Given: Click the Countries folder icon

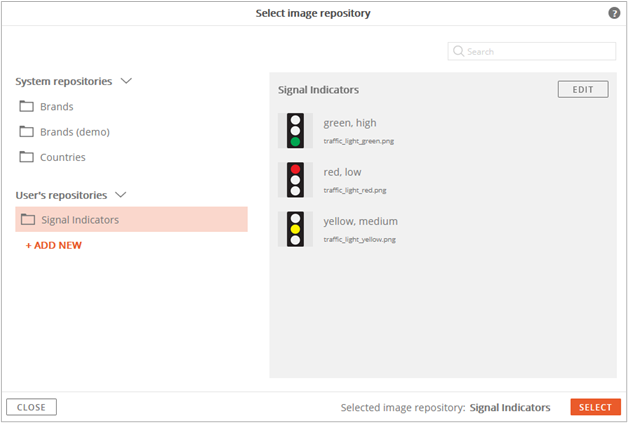Looking at the screenshot, I should coord(26,157).
